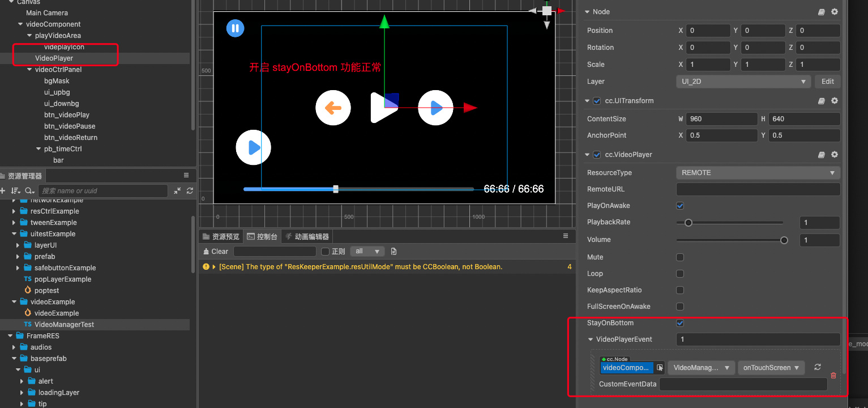Screen dimensions: 868x408
Task: Delete the VideoPlayerEvent entry with trash icon
Action: (833, 375)
